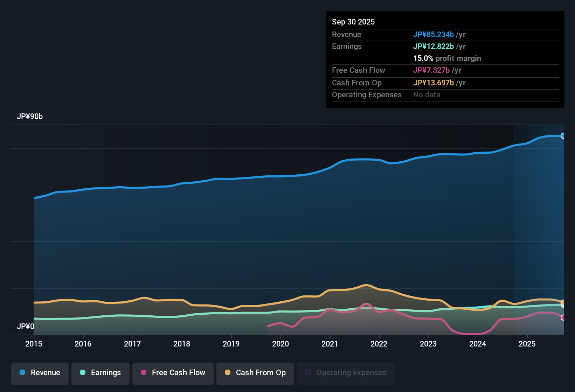Select the Free Cash Flow pink dot icon
Screen dimensions: 575x392
143,373
